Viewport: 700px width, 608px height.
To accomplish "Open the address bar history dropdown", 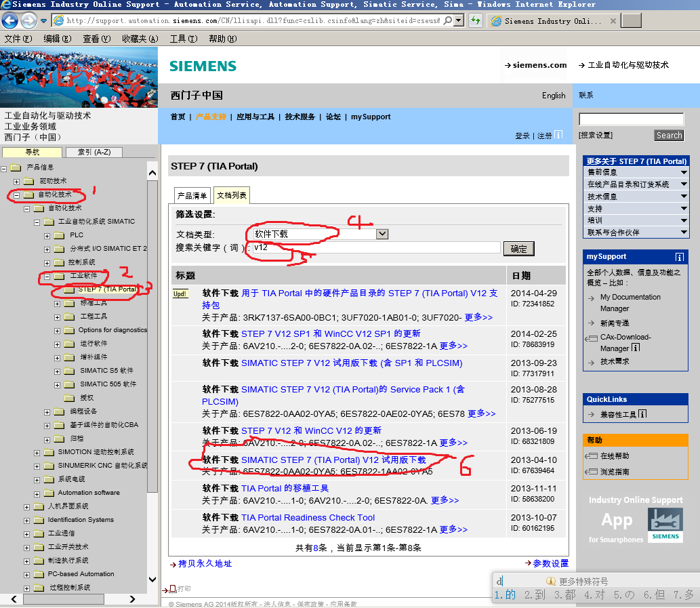I will pyautogui.click(x=459, y=20).
